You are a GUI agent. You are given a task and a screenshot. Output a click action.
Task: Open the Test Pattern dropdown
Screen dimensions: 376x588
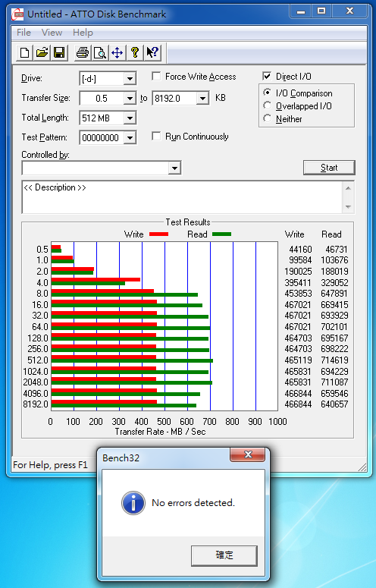click(x=130, y=137)
